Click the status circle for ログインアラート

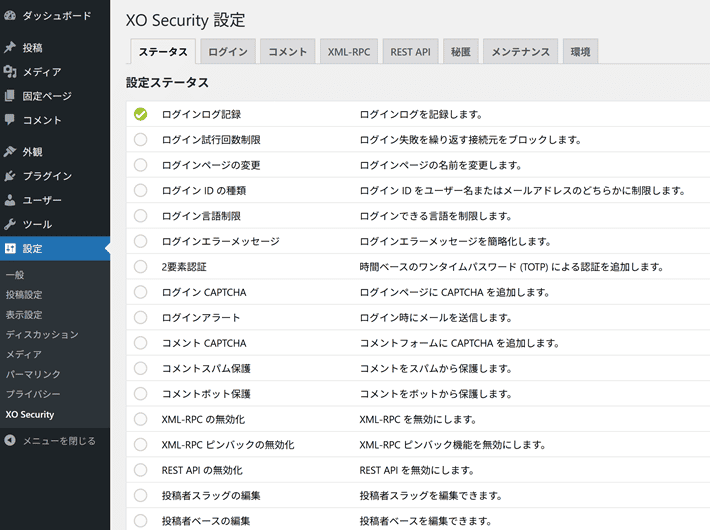click(140, 318)
